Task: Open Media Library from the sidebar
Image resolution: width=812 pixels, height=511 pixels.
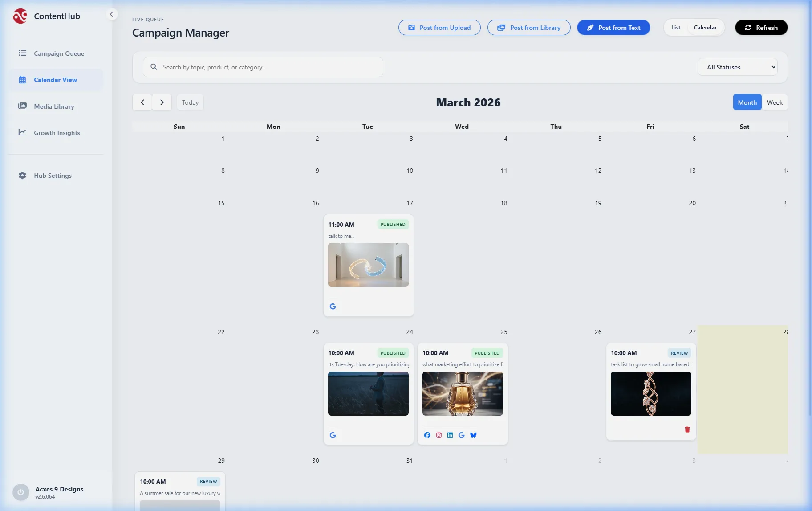Action: (54, 106)
